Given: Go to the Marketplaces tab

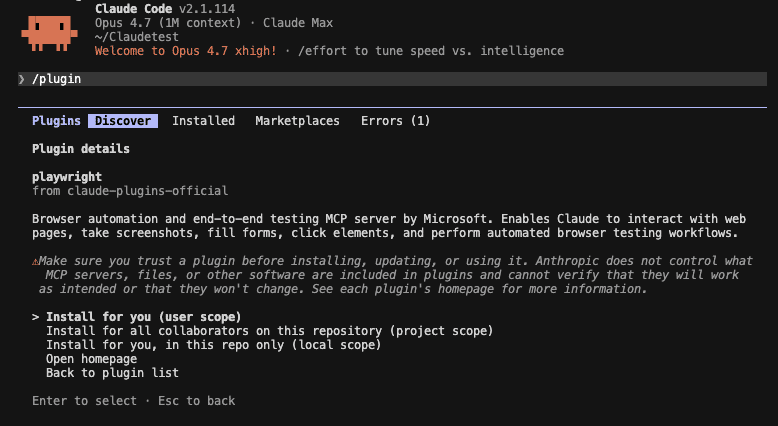Looking at the screenshot, I should coord(297,121).
